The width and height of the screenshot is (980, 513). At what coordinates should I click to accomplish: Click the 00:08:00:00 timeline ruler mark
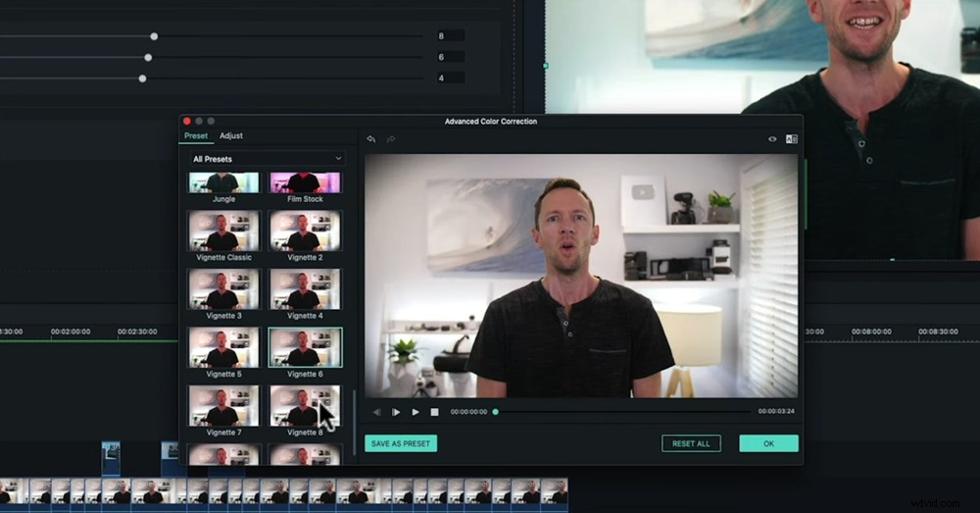click(871, 332)
